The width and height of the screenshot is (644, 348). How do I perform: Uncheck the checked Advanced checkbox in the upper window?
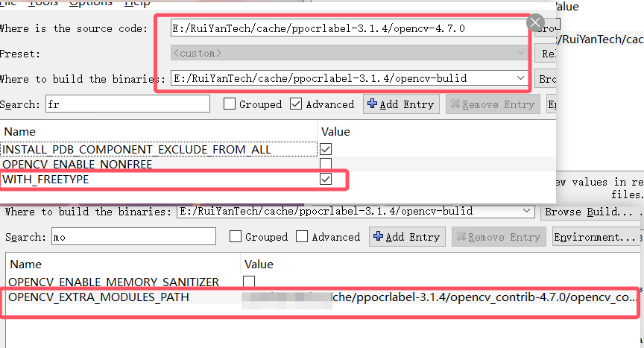click(296, 104)
